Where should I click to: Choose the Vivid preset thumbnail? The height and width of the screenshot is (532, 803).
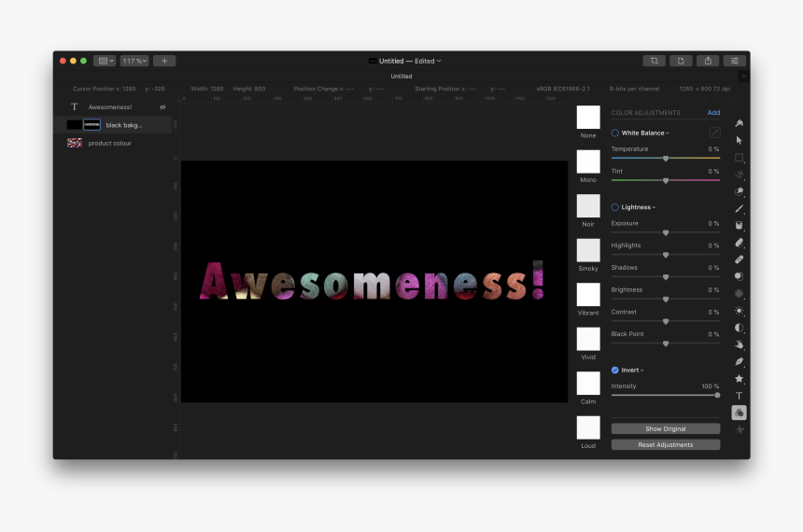pyautogui.click(x=588, y=339)
